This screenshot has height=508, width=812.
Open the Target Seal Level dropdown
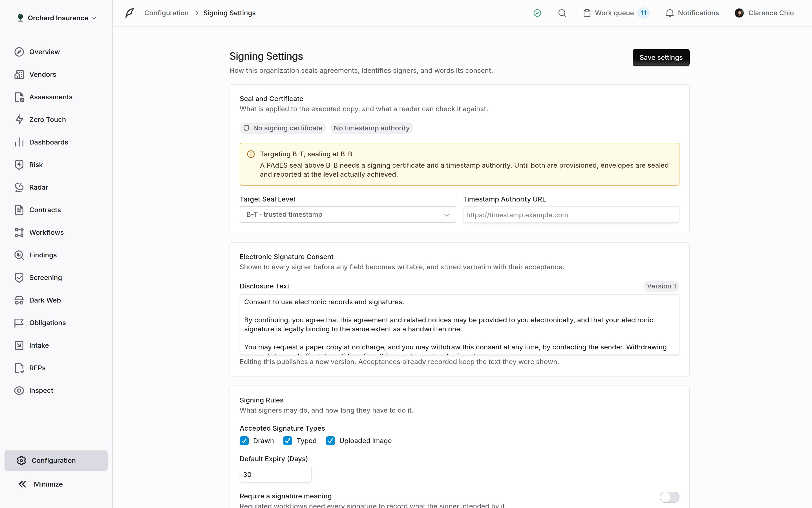click(348, 214)
